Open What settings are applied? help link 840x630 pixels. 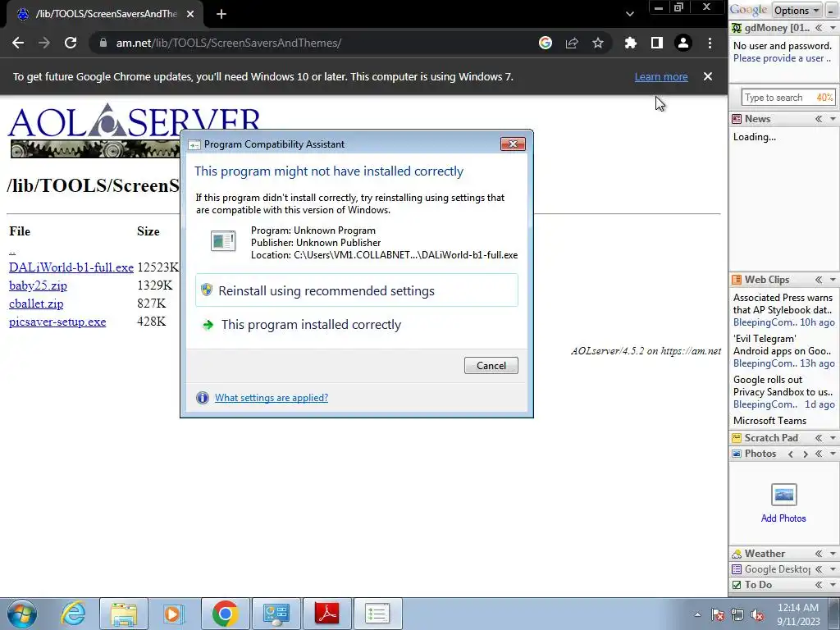(x=272, y=398)
